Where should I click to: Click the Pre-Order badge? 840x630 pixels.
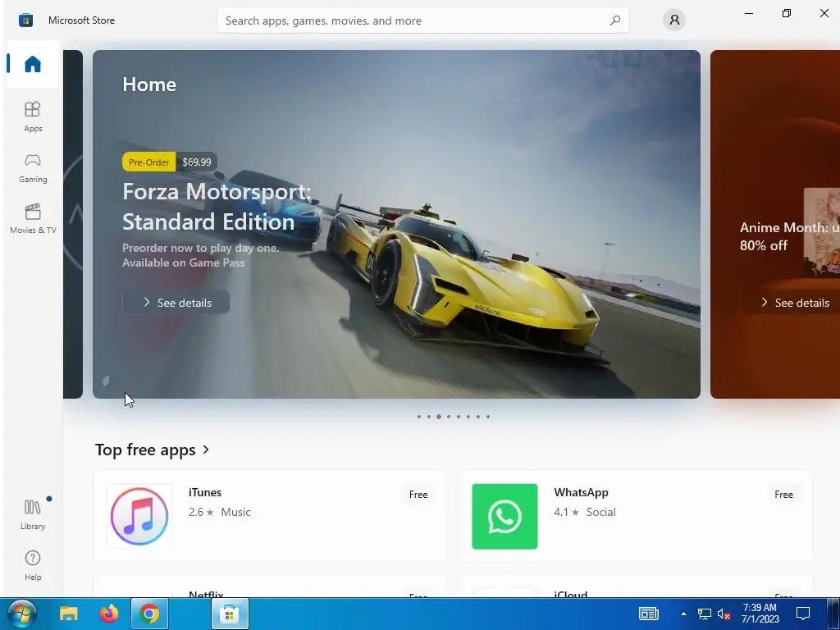[x=149, y=162]
